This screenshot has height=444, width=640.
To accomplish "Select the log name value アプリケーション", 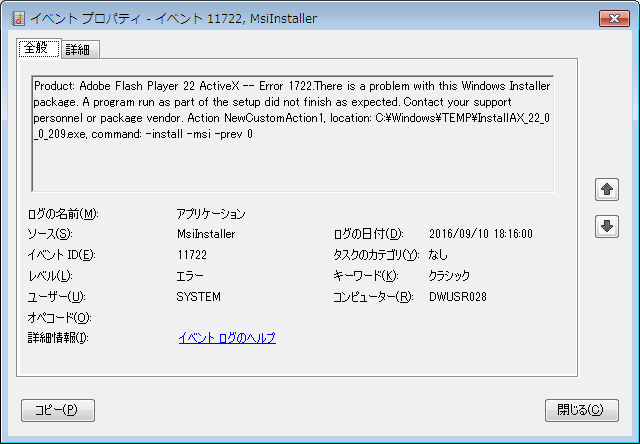I will point(211,213).
